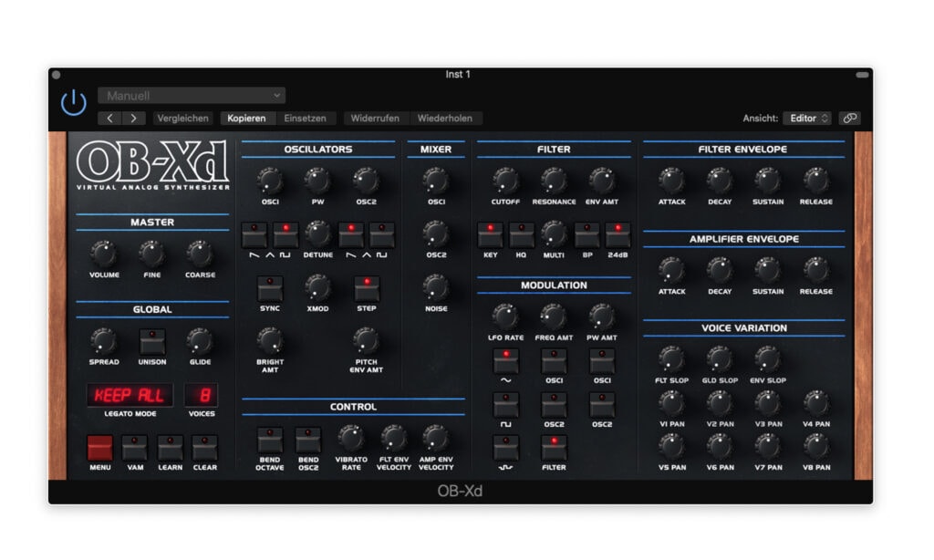Click the oscillator DETUNE knob

click(x=318, y=233)
